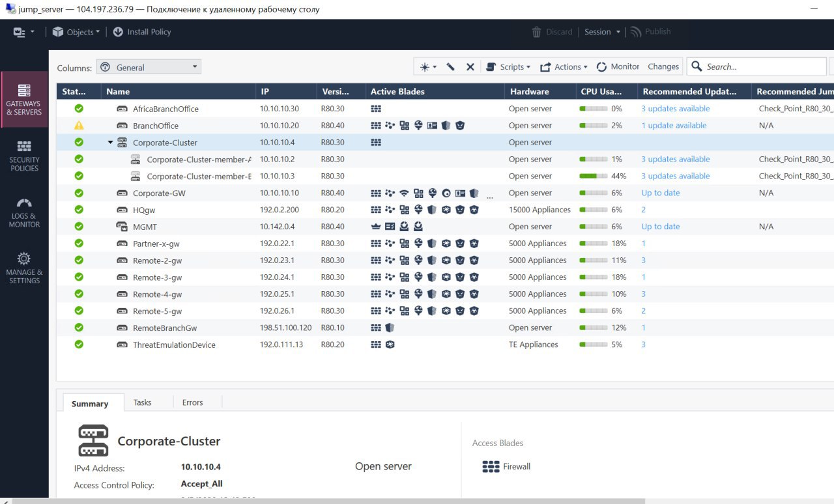This screenshot has height=504, width=834.
Task: Open the New object star dropdown
Action: pos(428,66)
